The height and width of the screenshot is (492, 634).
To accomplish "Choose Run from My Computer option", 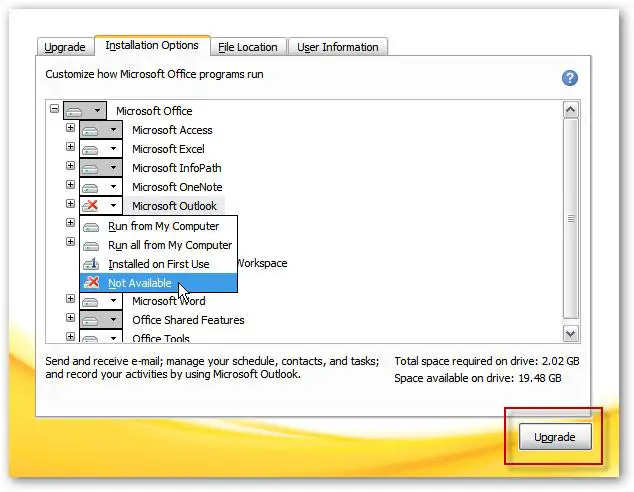I will 158,226.
